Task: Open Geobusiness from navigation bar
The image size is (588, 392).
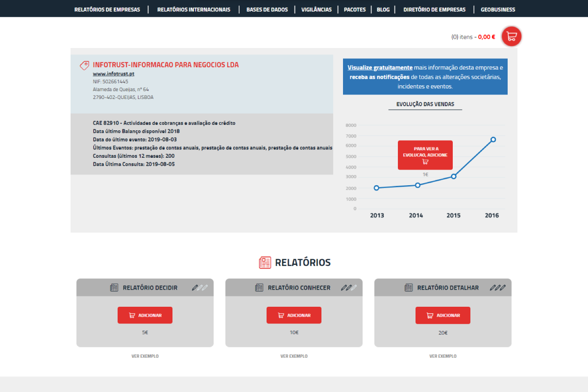Action: point(498,9)
